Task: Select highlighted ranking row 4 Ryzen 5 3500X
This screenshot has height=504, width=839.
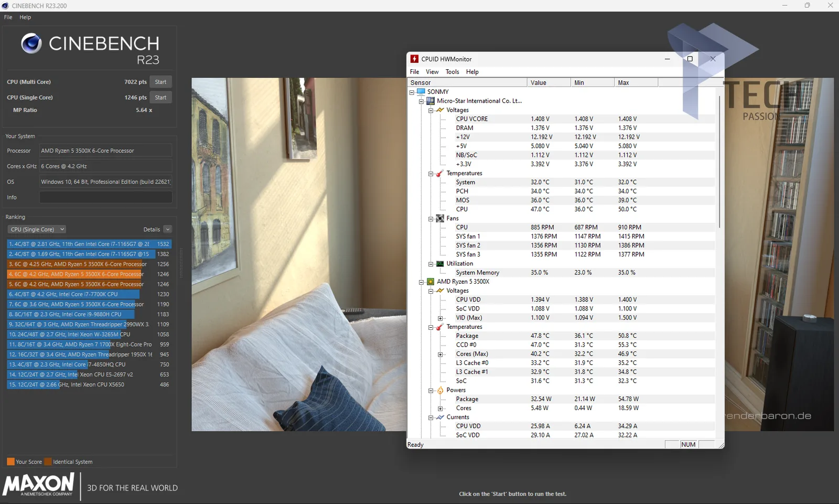Action: coord(89,274)
